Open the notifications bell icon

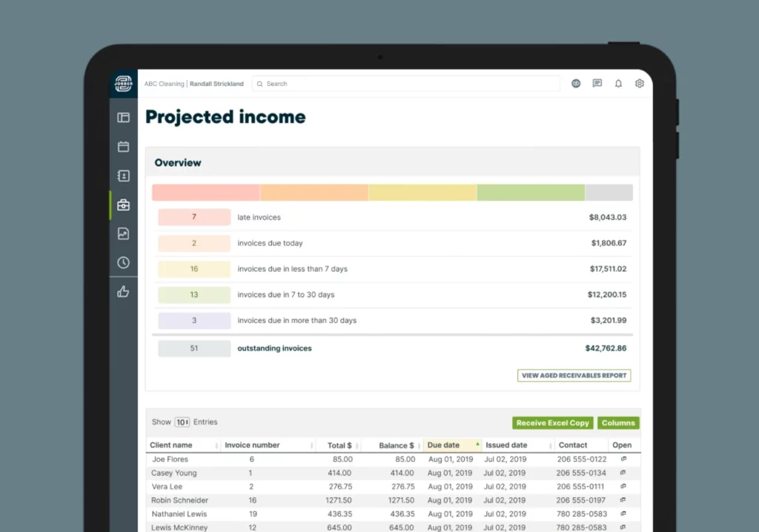[x=619, y=83]
